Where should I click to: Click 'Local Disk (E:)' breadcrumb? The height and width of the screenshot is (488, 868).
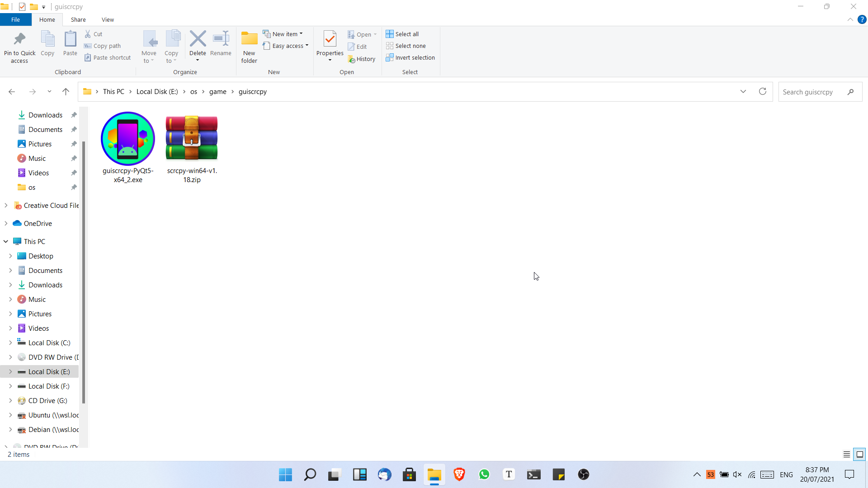tap(157, 92)
